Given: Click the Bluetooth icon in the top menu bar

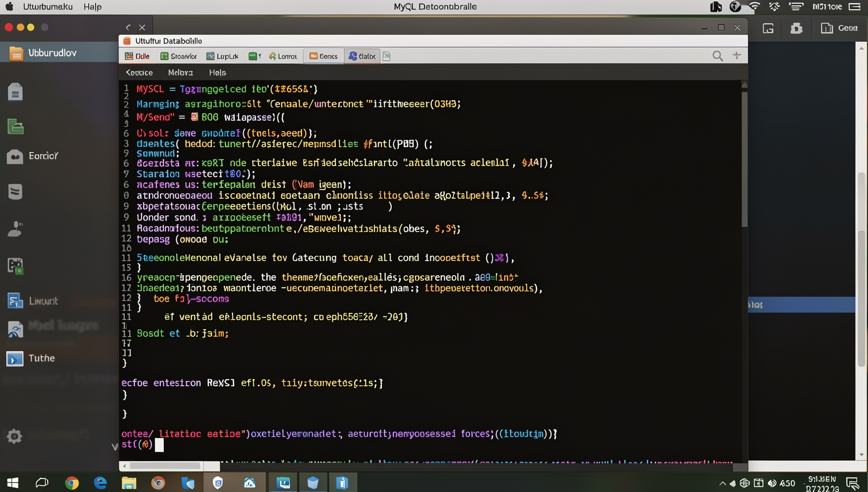Looking at the screenshot, I should [x=774, y=7].
